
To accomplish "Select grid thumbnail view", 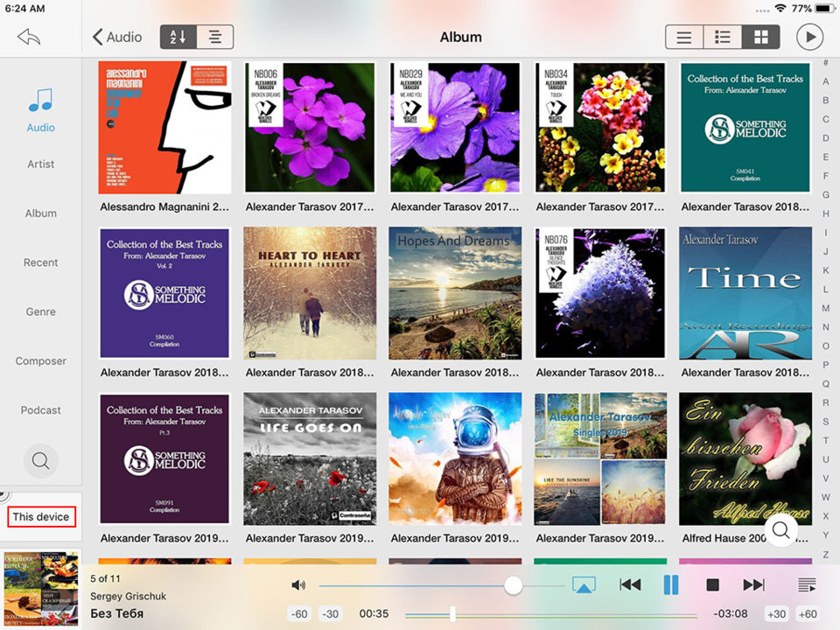I will tap(760, 37).
